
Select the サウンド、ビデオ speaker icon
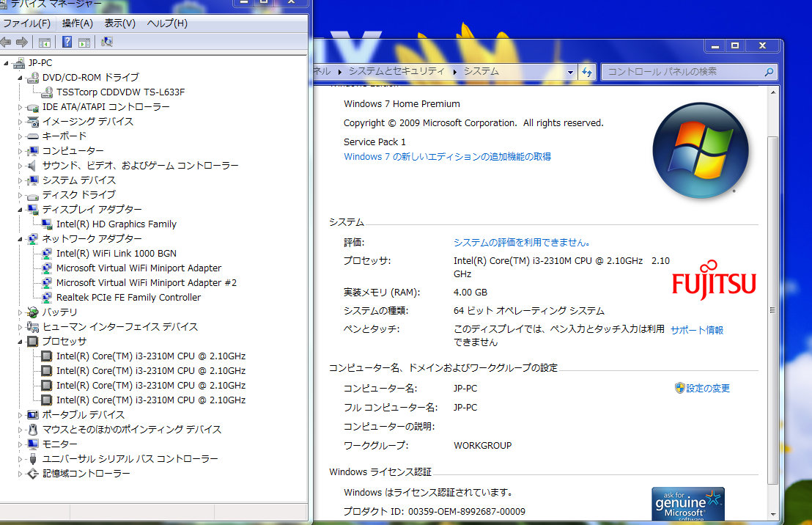[x=32, y=166]
